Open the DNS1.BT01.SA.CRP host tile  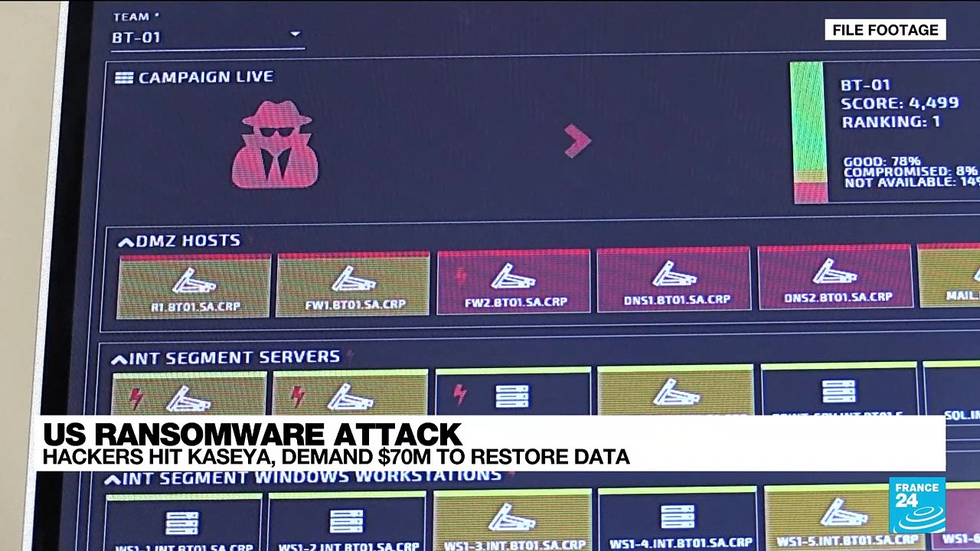674,279
